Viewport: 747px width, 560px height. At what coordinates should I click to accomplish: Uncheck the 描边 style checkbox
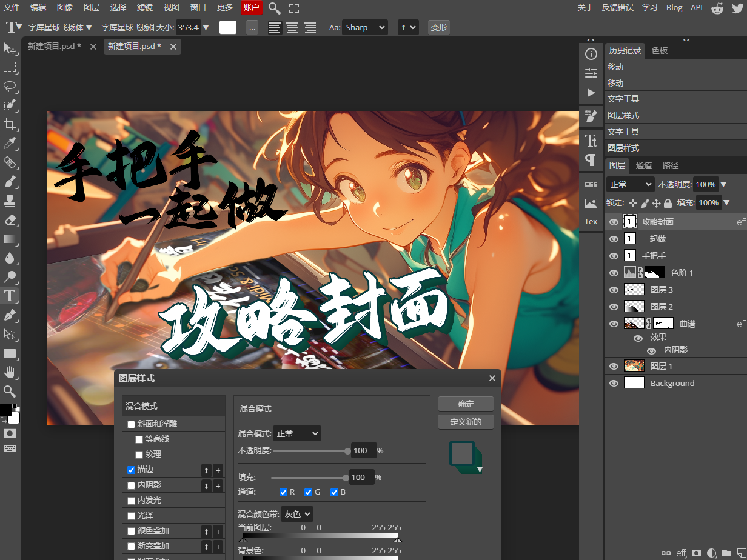coord(131,470)
